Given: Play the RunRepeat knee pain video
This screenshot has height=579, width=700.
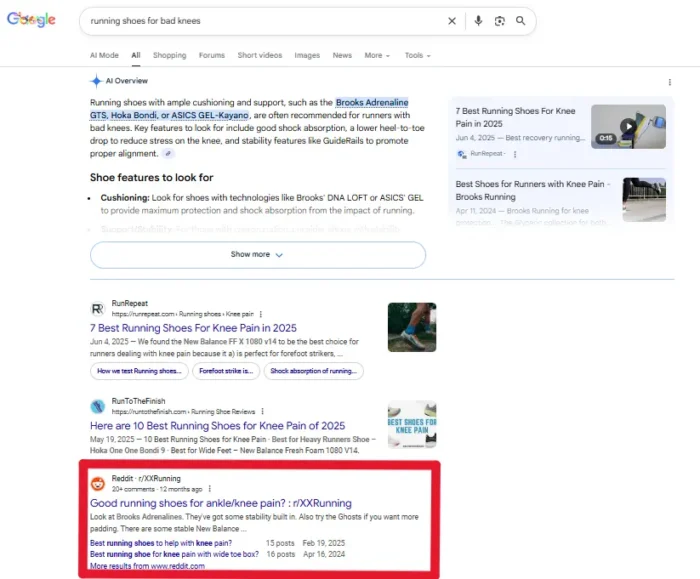Looking at the screenshot, I should [628, 126].
